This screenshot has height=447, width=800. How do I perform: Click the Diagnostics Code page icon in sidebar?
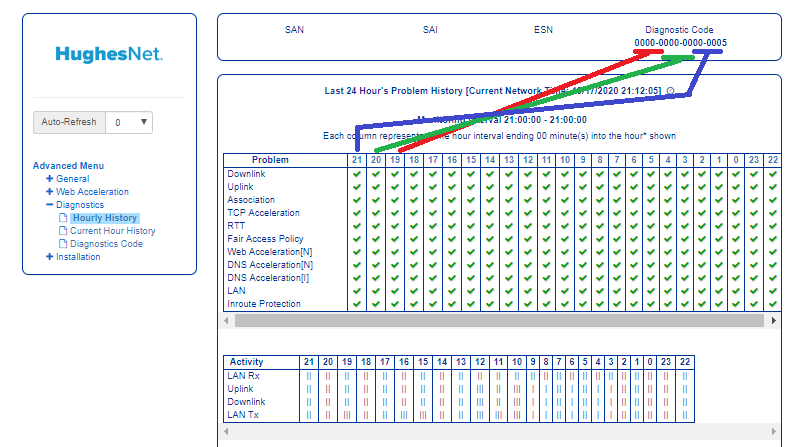pyautogui.click(x=63, y=244)
